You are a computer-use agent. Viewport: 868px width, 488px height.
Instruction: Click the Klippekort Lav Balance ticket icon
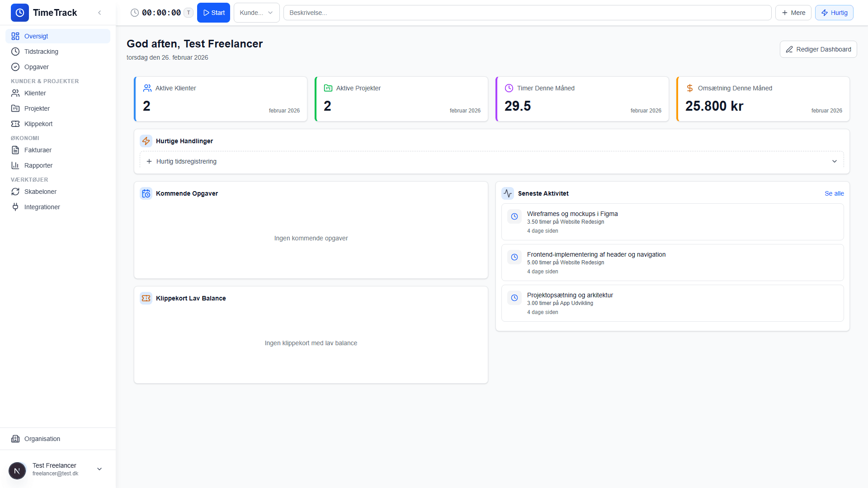[146, 298]
